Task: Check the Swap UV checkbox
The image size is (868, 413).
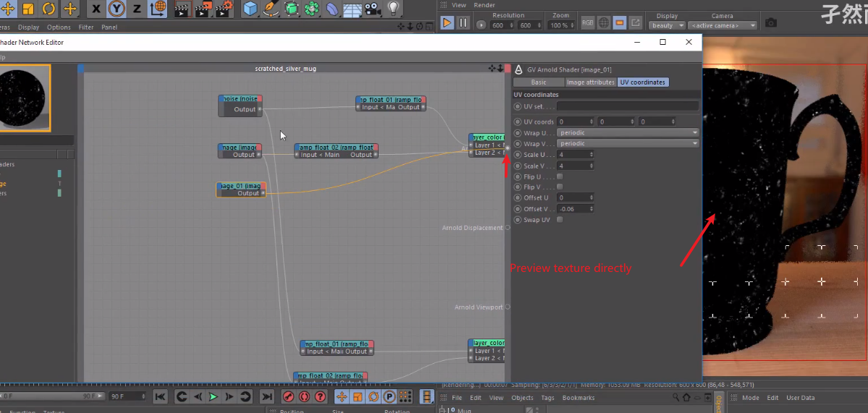Action: click(x=560, y=220)
